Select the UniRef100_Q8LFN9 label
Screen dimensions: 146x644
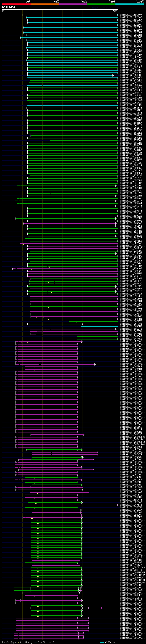[x=131, y=228]
